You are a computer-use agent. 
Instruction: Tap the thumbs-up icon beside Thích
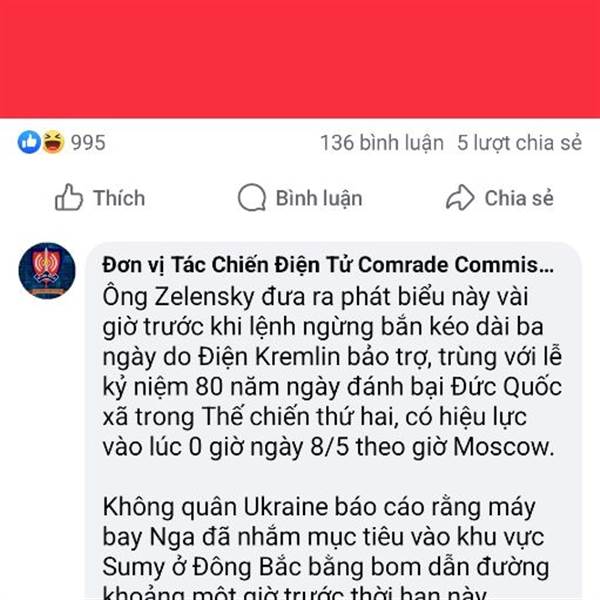tap(69, 197)
